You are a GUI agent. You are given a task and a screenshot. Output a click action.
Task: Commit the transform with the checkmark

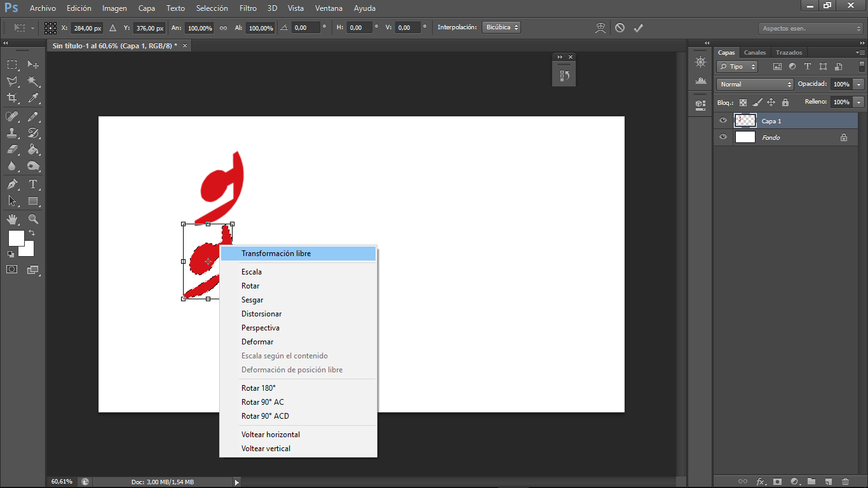click(639, 28)
